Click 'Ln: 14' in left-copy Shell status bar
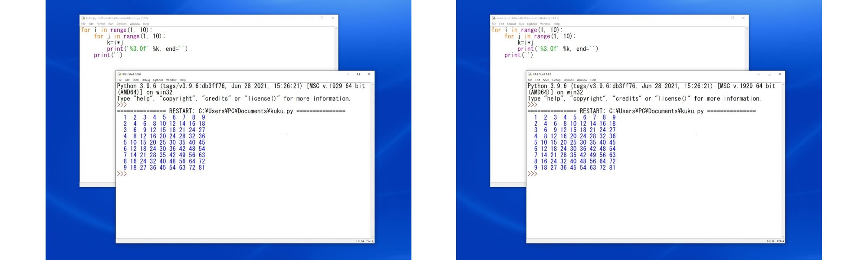This screenshot has height=260, width=868. pyautogui.click(x=360, y=241)
